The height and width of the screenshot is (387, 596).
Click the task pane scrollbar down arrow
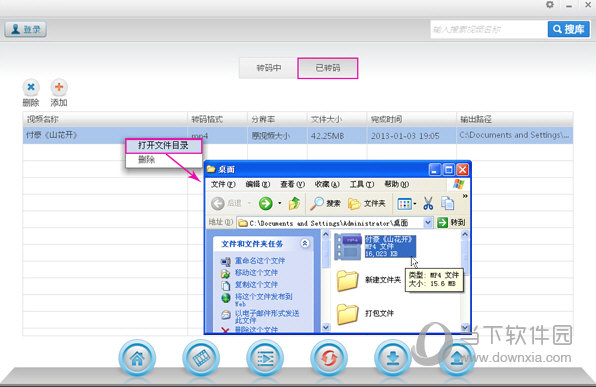pos(326,327)
